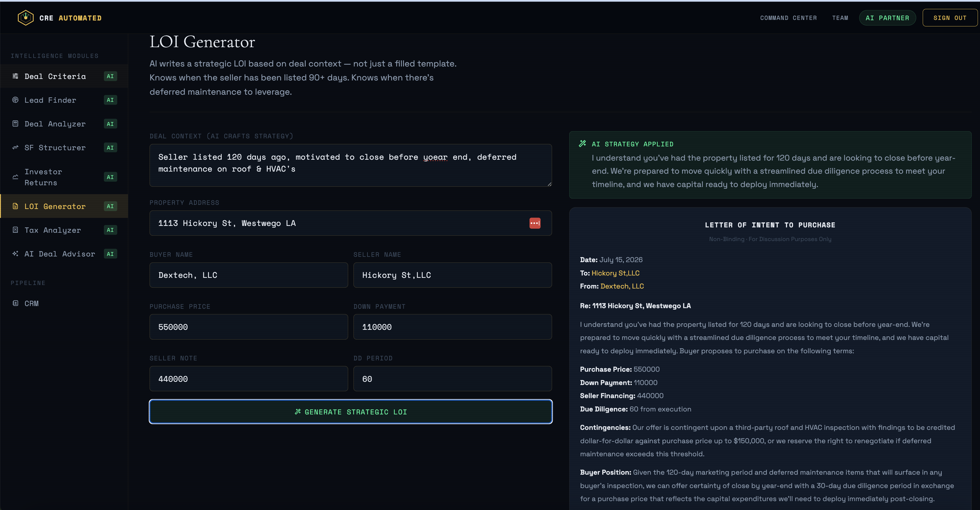980x510 pixels.
Task: Click the magic wand icon beside AI Strategy Applied
Action: 582,143
